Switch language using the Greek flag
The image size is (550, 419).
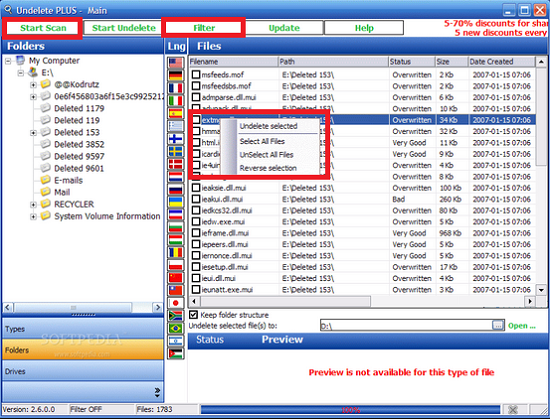click(x=175, y=126)
